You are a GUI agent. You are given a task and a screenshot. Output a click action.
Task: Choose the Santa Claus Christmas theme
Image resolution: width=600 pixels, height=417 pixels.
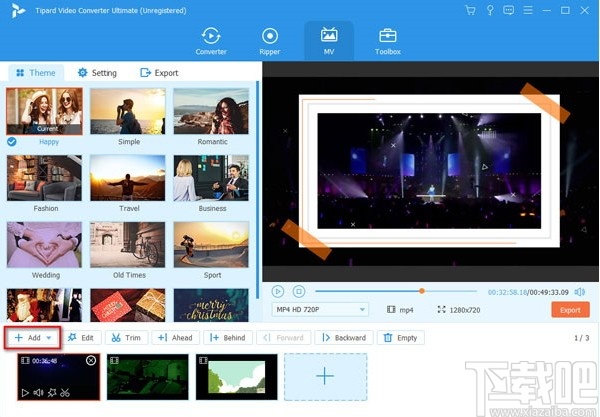coord(44,305)
